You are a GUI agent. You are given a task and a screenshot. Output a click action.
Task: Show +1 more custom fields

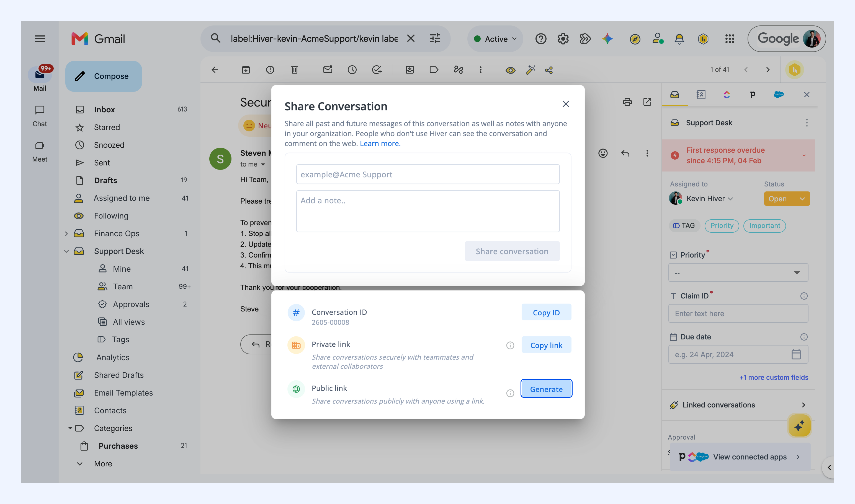pos(773,377)
